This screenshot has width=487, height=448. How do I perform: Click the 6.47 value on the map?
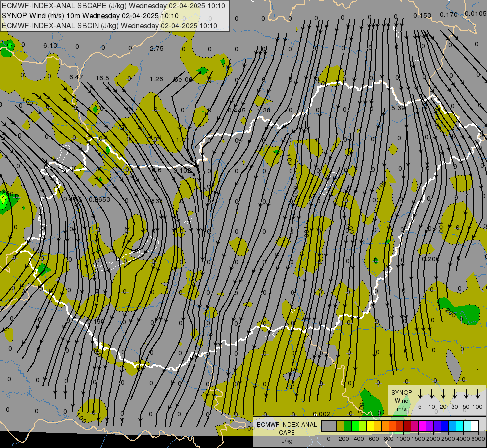[x=76, y=77]
